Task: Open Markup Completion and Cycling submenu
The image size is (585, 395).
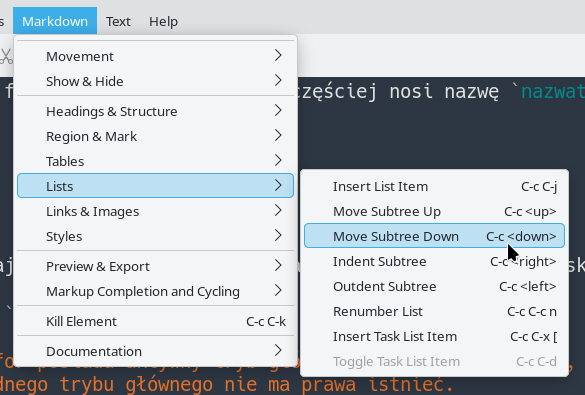Action: coord(155,291)
